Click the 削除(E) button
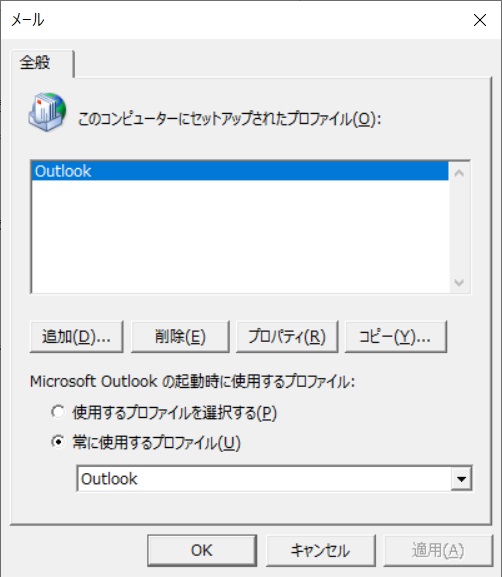This screenshot has height=577, width=502. pyautogui.click(x=180, y=337)
